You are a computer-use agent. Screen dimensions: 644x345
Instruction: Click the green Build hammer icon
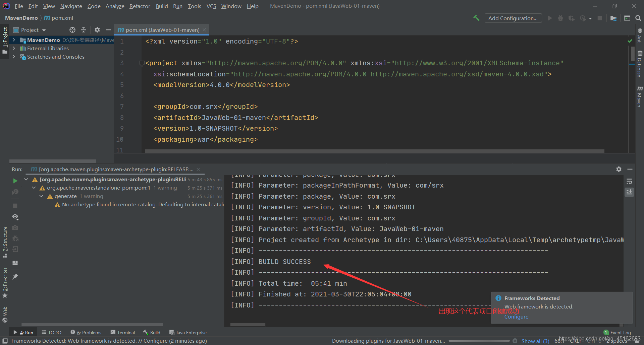pyautogui.click(x=476, y=18)
